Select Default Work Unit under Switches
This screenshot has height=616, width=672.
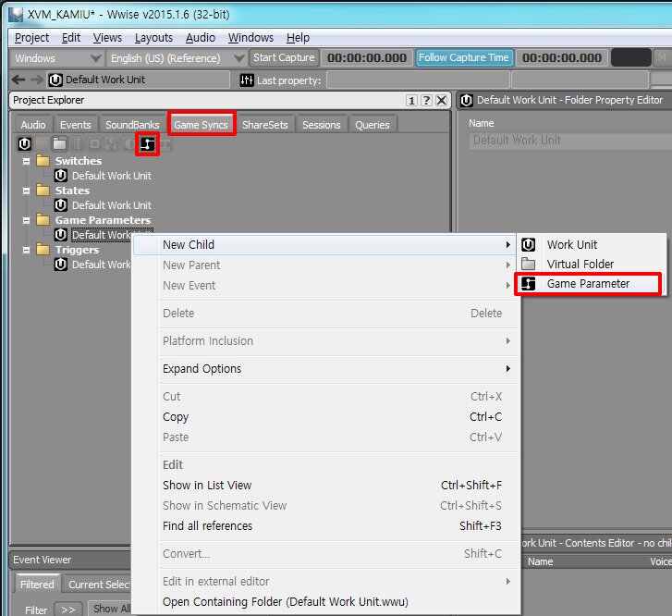coord(112,176)
